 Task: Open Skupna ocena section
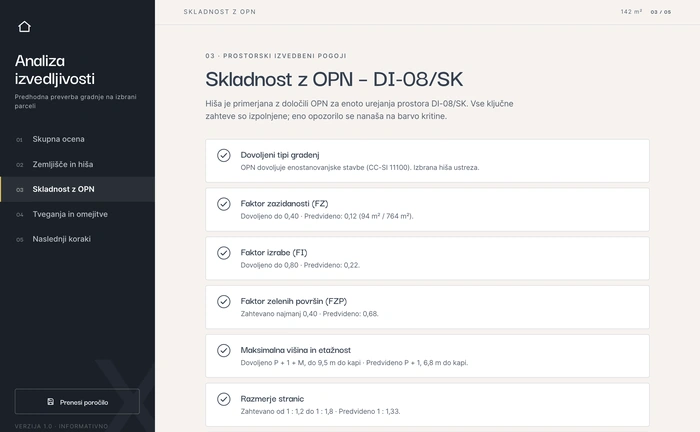[77, 139]
